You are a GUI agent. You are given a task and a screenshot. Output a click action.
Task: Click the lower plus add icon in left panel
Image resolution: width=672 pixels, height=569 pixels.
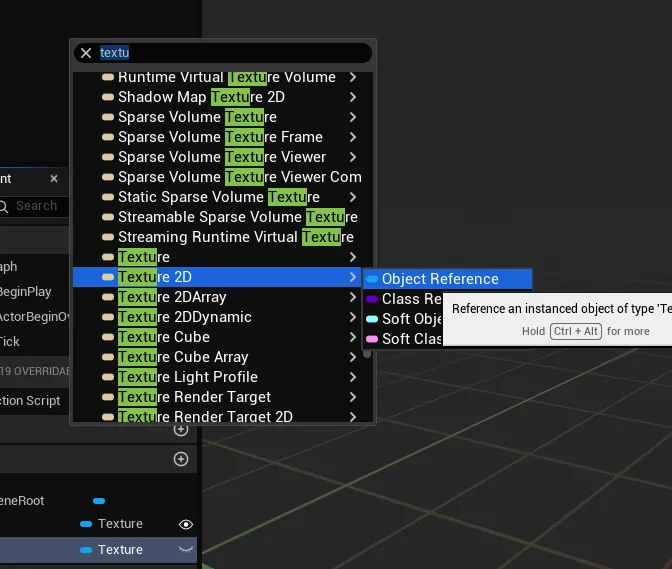click(181, 459)
